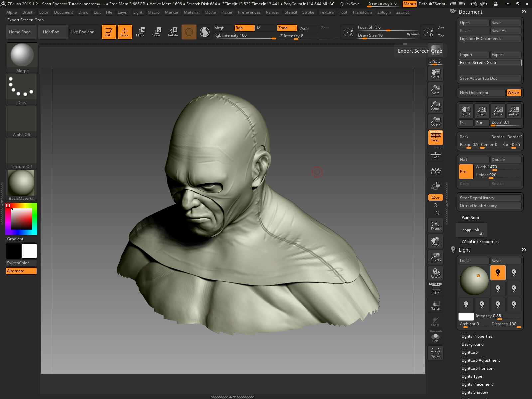Screen dimensions: 532x399
Task: Click the PolyF Line Fill icon
Action: pos(435,289)
